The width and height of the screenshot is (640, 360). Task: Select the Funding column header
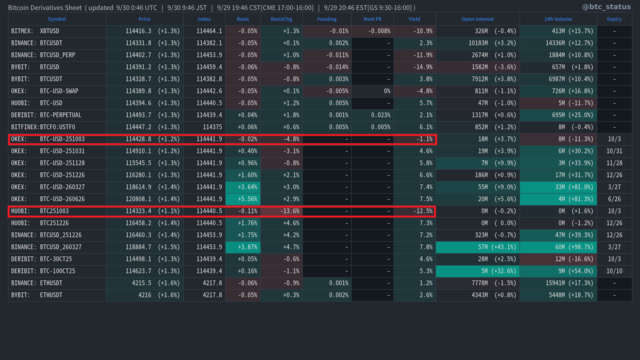click(327, 19)
